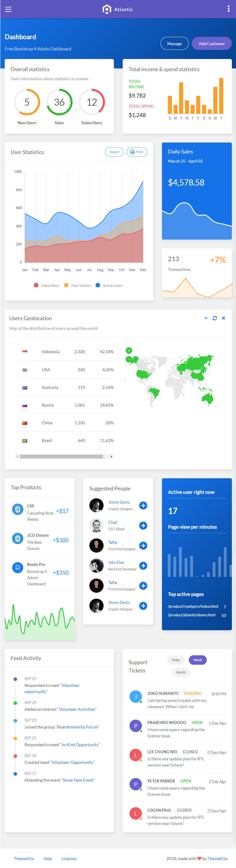Click the Print button with printer icon
Image resolution: width=236 pixels, height=868 pixels.
(x=137, y=152)
